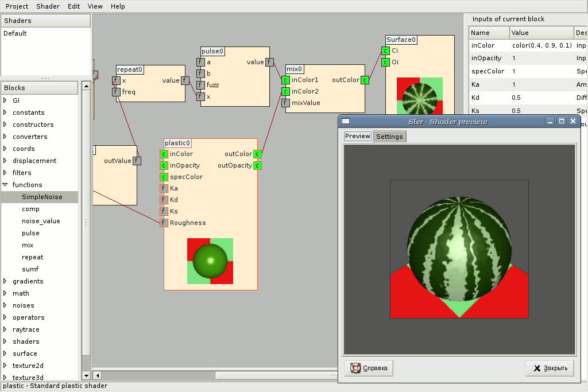The height and width of the screenshot is (392, 588).
Task: Expand the constants blocks category
Action: (x=5, y=112)
